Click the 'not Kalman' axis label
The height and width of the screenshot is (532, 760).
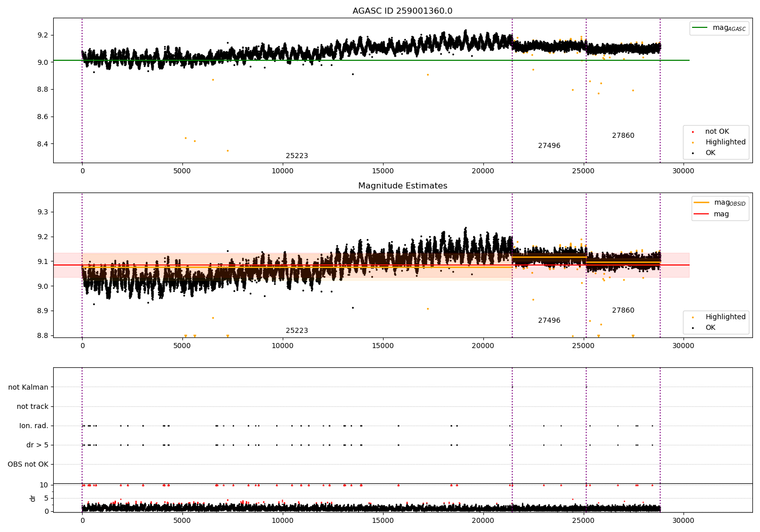pyautogui.click(x=28, y=387)
